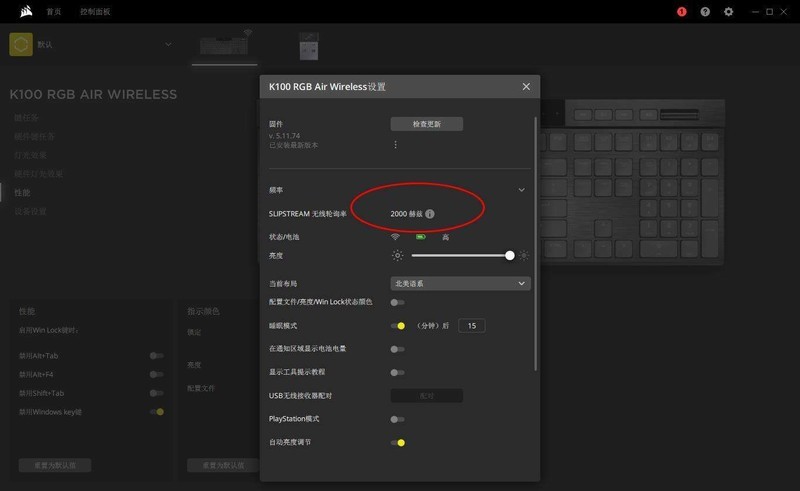This screenshot has height=491, width=800.
Task: Close the K100 RGB Air Wireless settings dialog
Action: (526, 87)
